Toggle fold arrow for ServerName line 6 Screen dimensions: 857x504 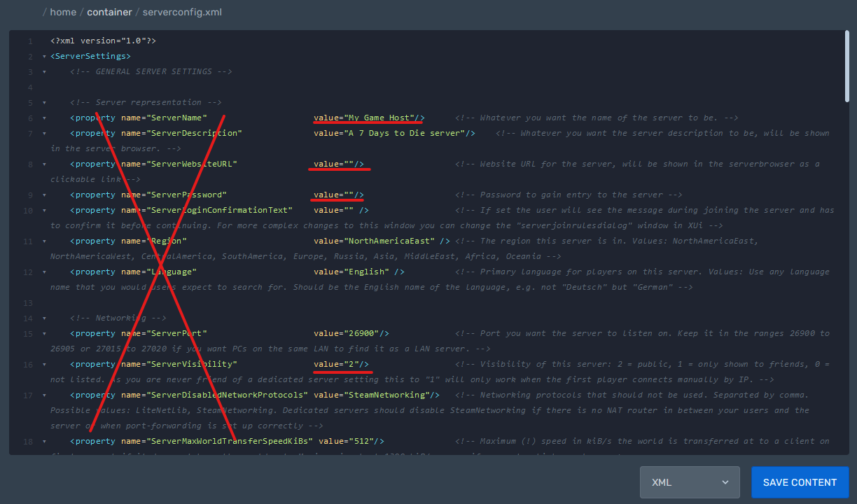pyautogui.click(x=44, y=118)
